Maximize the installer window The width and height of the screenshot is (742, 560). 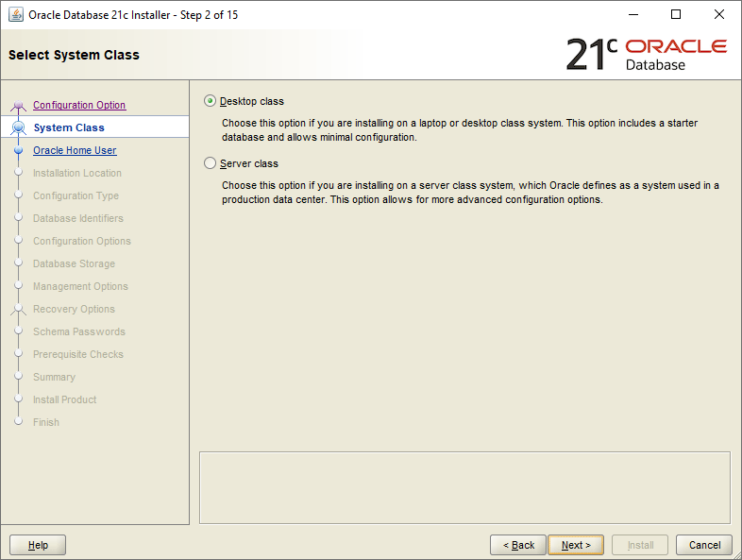[x=676, y=15]
